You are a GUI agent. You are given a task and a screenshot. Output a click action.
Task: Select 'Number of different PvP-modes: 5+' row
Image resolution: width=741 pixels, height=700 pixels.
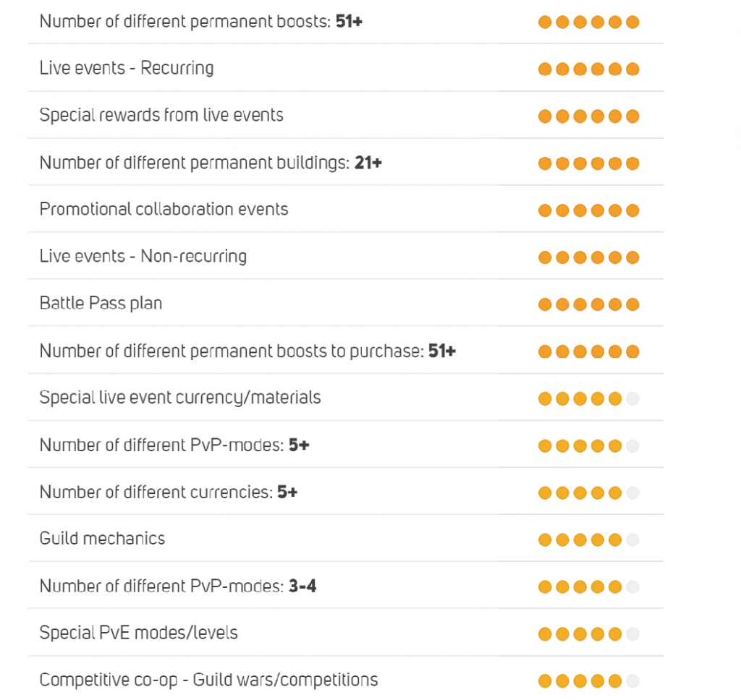[x=174, y=445]
